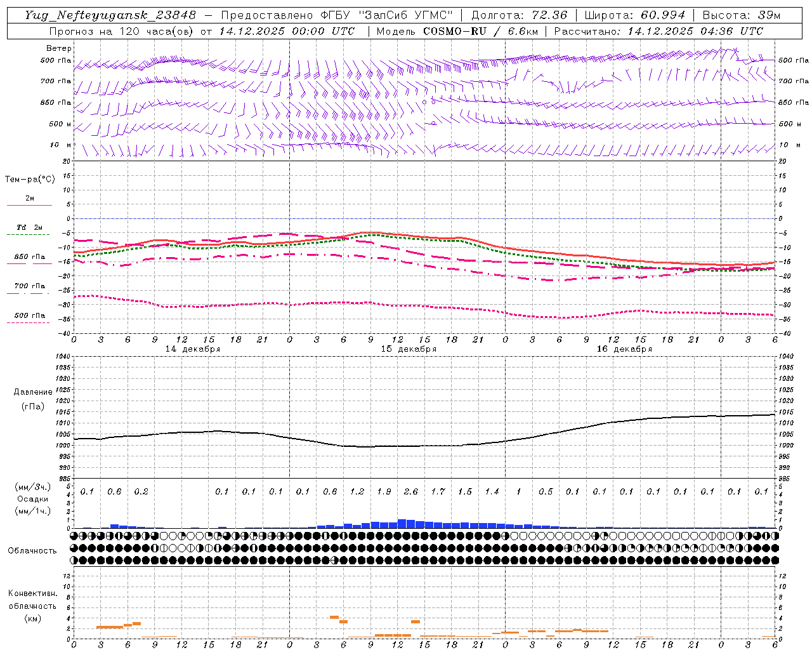Viewport: 812px width, 650px height.
Task: Select the Модель COSMO-RU / 6.6км label
Action: pyautogui.click(x=457, y=31)
